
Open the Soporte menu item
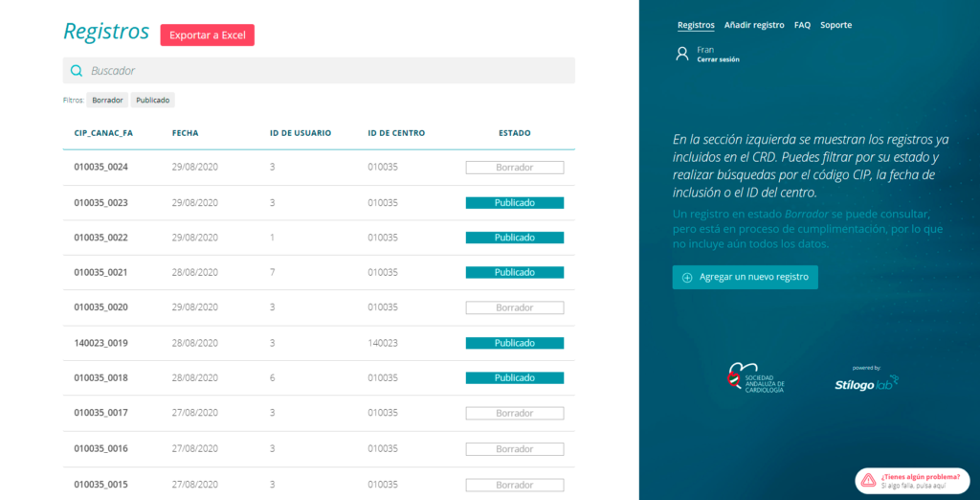[x=835, y=25]
